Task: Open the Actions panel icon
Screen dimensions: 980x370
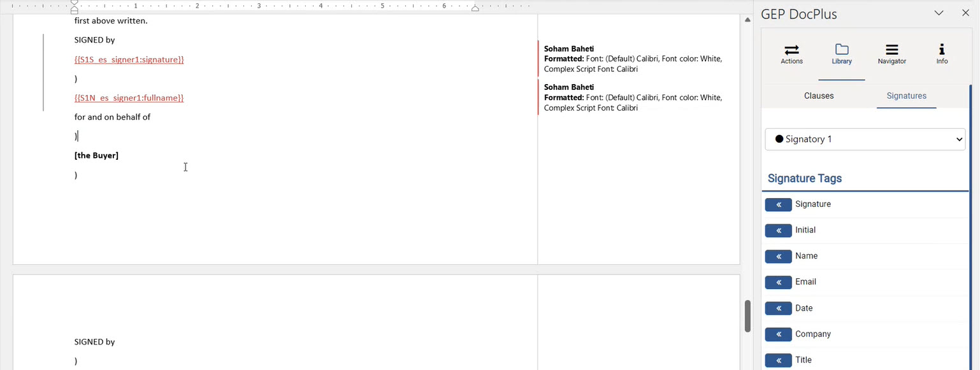Action: pyautogui.click(x=791, y=50)
